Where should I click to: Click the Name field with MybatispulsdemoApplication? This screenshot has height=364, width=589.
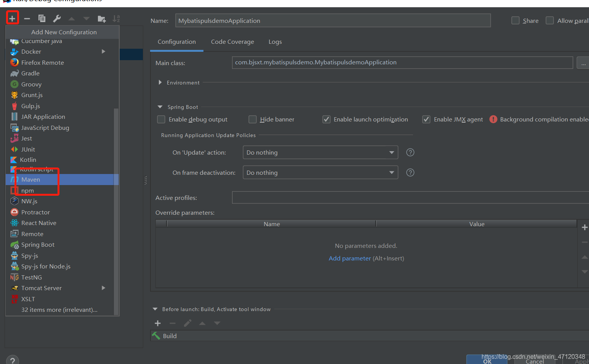tap(333, 21)
